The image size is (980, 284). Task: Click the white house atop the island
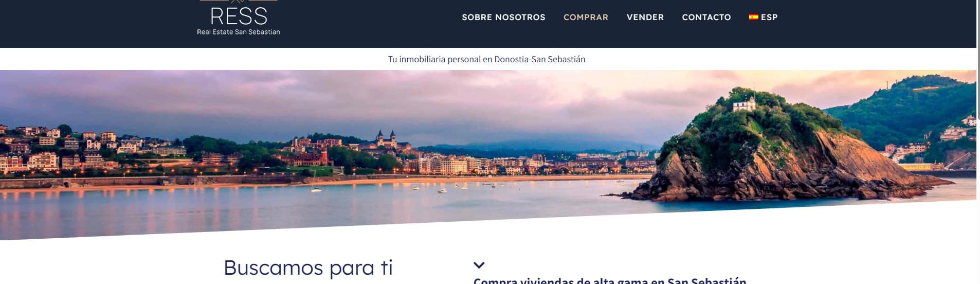tap(745, 103)
